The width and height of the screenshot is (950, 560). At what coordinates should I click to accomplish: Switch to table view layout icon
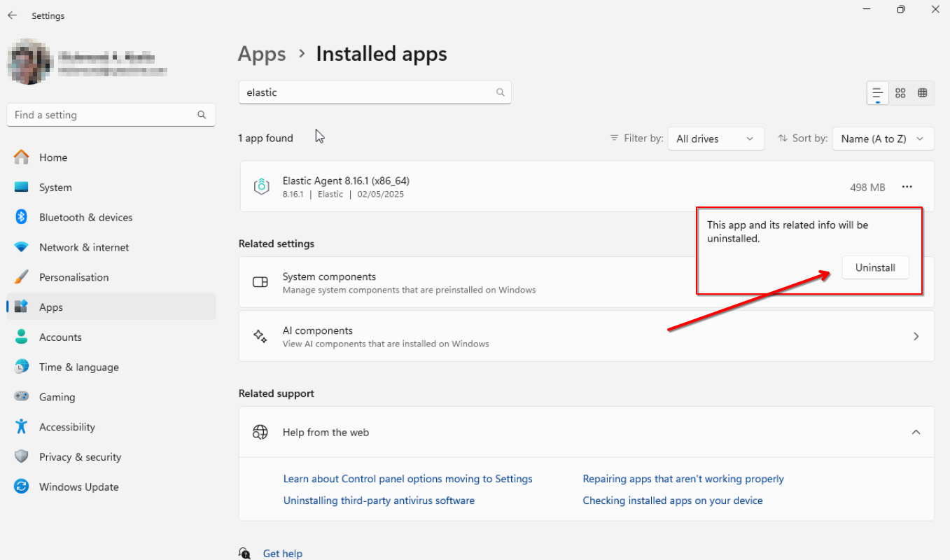tap(923, 93)
